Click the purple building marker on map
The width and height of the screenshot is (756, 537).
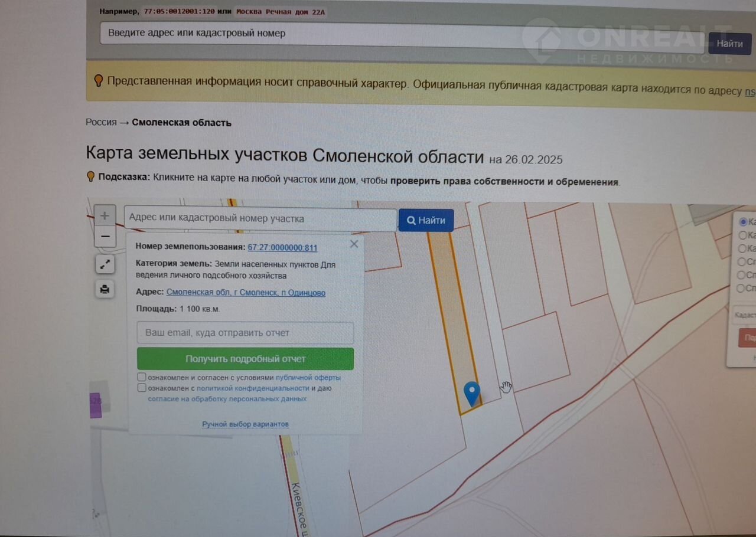pos(96,405)
